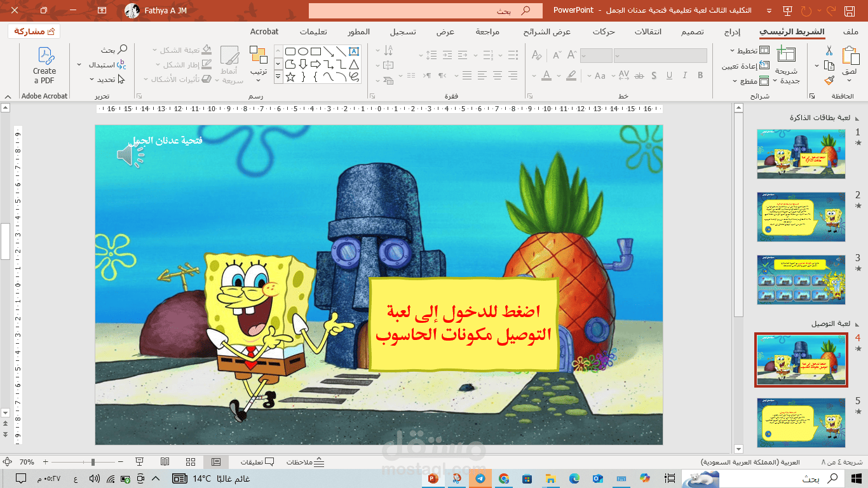Select the oval shape in the shapes gallery

point(303,51)
